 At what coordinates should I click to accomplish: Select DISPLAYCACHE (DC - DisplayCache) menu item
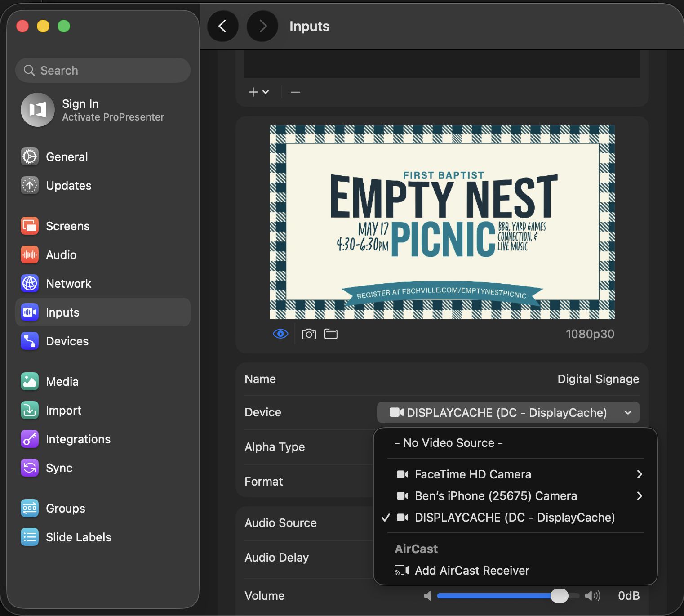[x=515, y=518]
